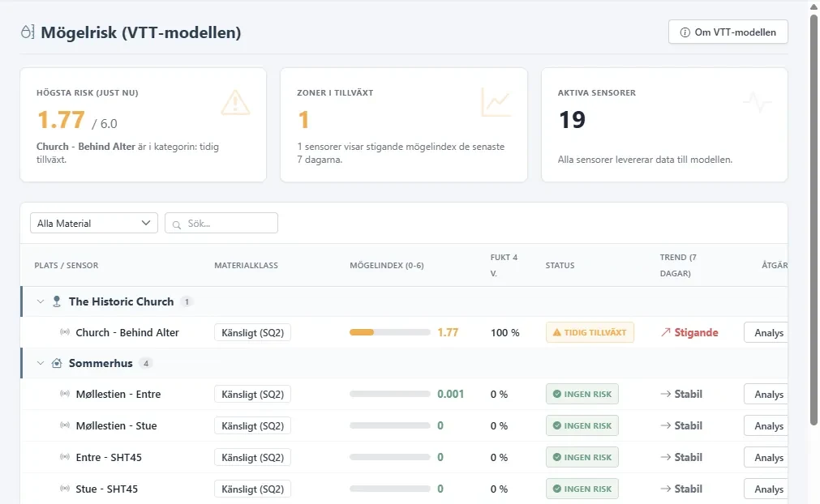Open Analys for Church - Behind Alter

[x=768, y=333]
